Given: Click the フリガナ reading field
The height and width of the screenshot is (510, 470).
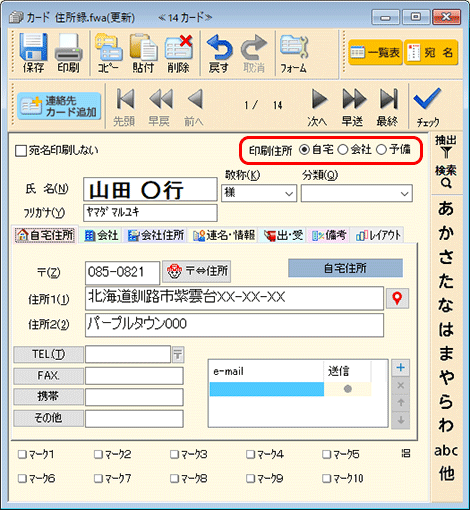Looking at the screenshot, I should point(150,212).
